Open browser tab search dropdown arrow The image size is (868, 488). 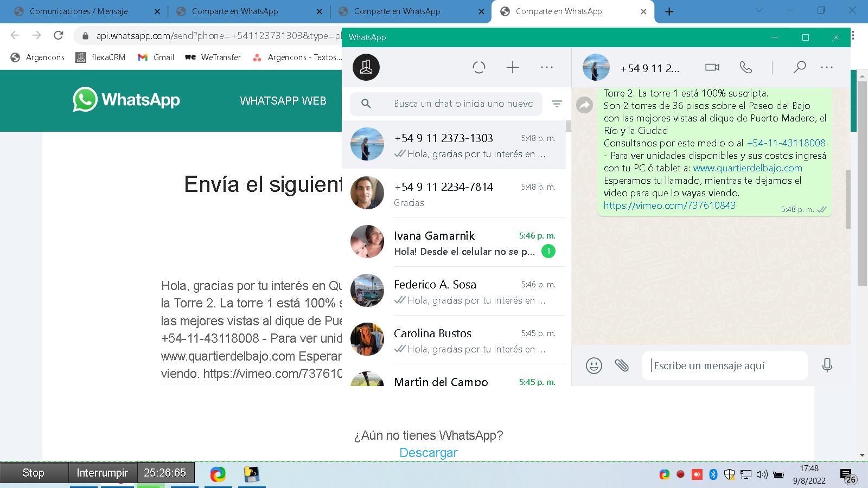click(759, 10)
